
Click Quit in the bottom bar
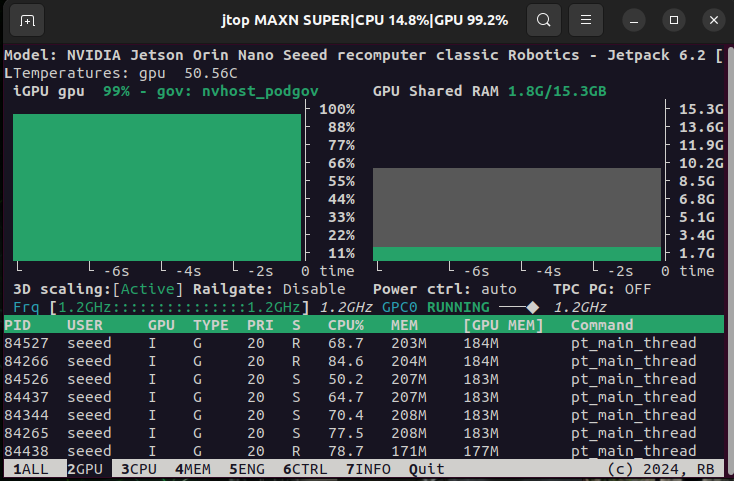[x=426, y=468]
